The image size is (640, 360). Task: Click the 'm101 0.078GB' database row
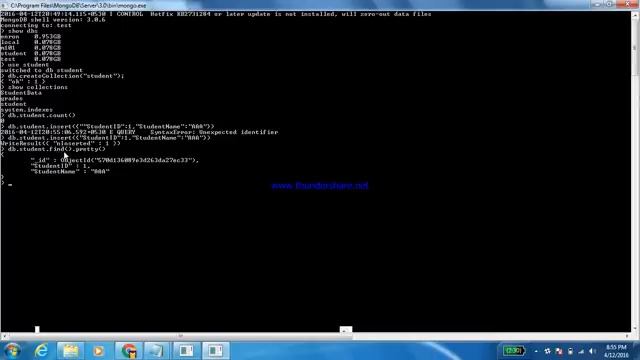[31, 48]
